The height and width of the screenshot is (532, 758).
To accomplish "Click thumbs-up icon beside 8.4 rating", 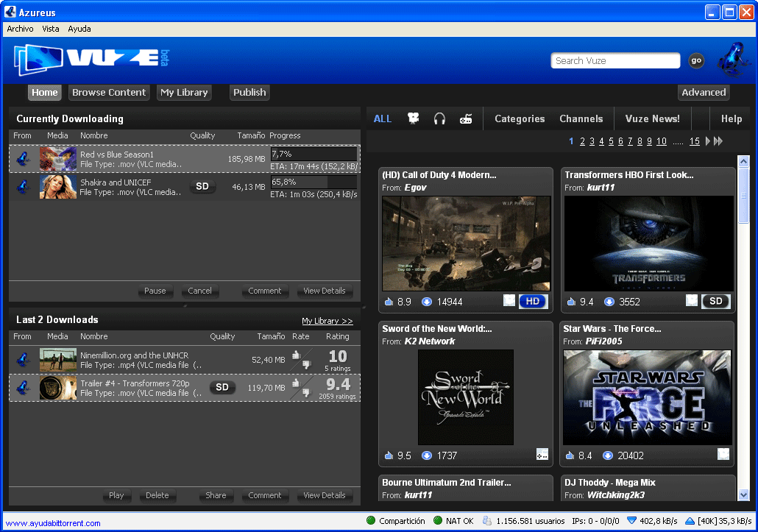I will click(x=570, y=455).
